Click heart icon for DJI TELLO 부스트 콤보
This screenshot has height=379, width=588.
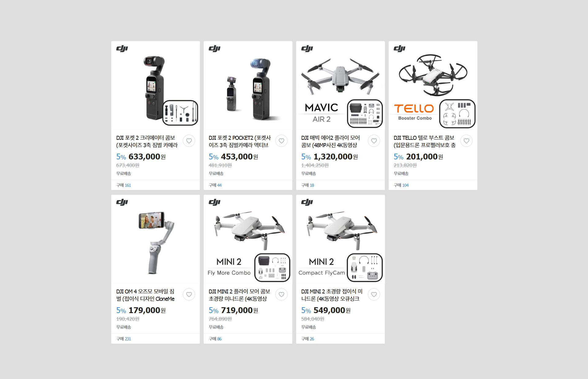click(466, 141)
